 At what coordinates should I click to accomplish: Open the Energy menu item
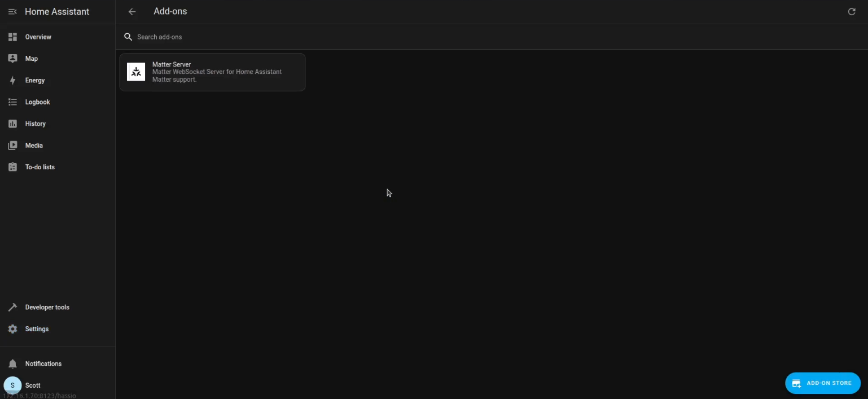(58, 80)
